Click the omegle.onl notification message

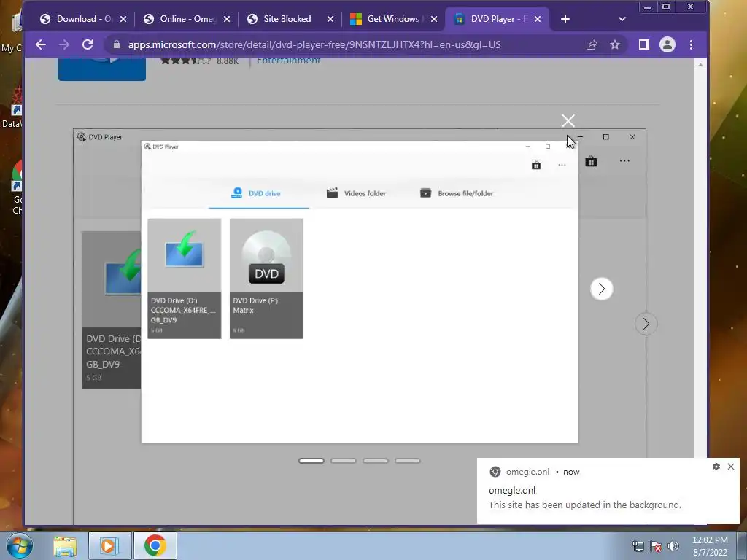pos(585,505)
